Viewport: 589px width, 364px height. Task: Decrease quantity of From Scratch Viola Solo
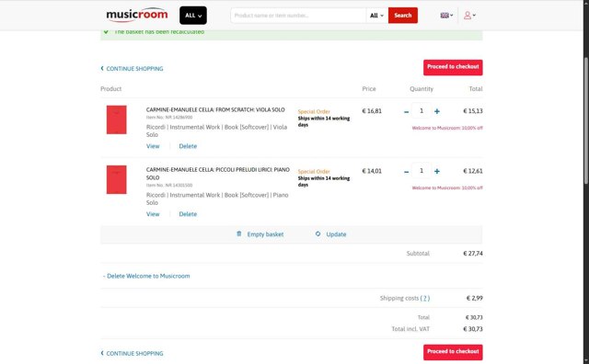point(406,111)
